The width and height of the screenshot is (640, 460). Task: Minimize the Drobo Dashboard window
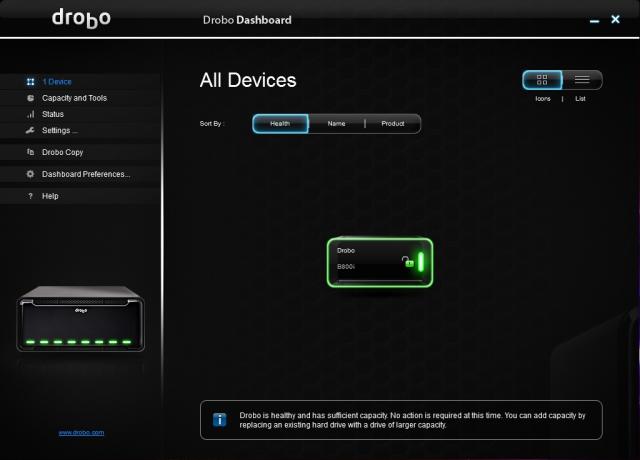(x=595, y=20)
